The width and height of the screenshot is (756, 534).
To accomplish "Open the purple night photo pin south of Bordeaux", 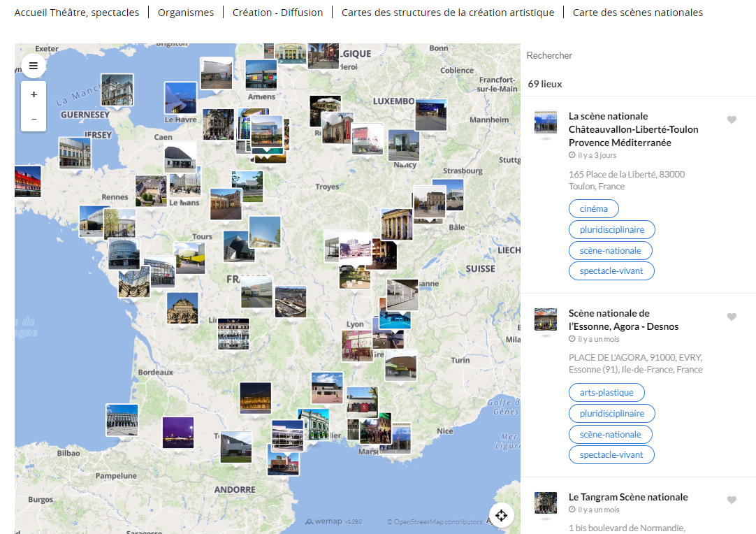I will [x=178, y=433].
